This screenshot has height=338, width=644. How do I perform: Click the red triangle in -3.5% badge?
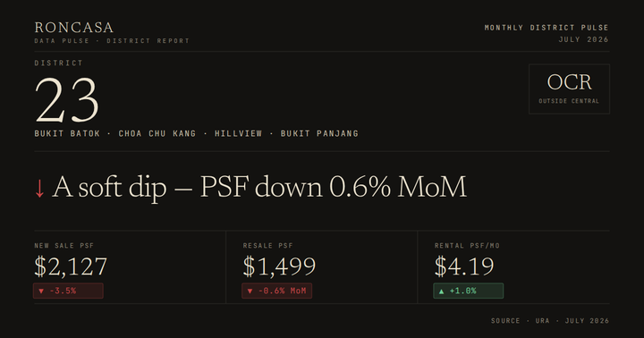coord(41,291)
